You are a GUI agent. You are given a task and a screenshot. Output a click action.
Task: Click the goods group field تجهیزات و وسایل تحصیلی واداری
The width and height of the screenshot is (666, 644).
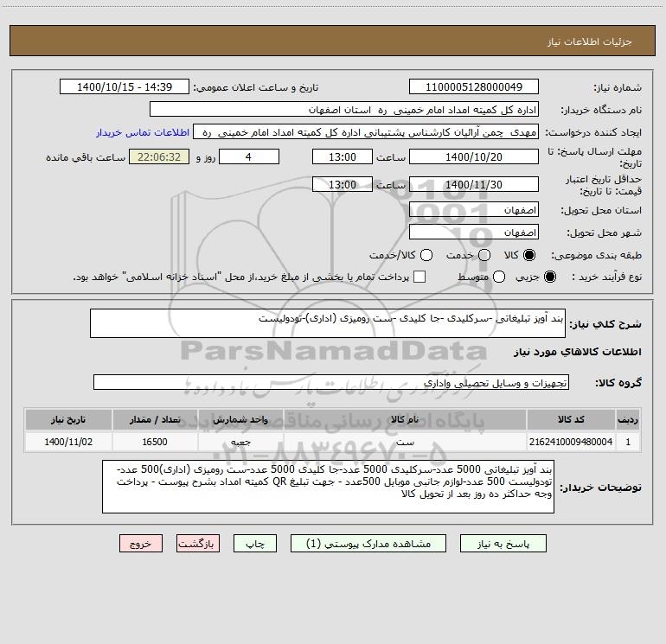pyautogui.click(x=331, y=382)
